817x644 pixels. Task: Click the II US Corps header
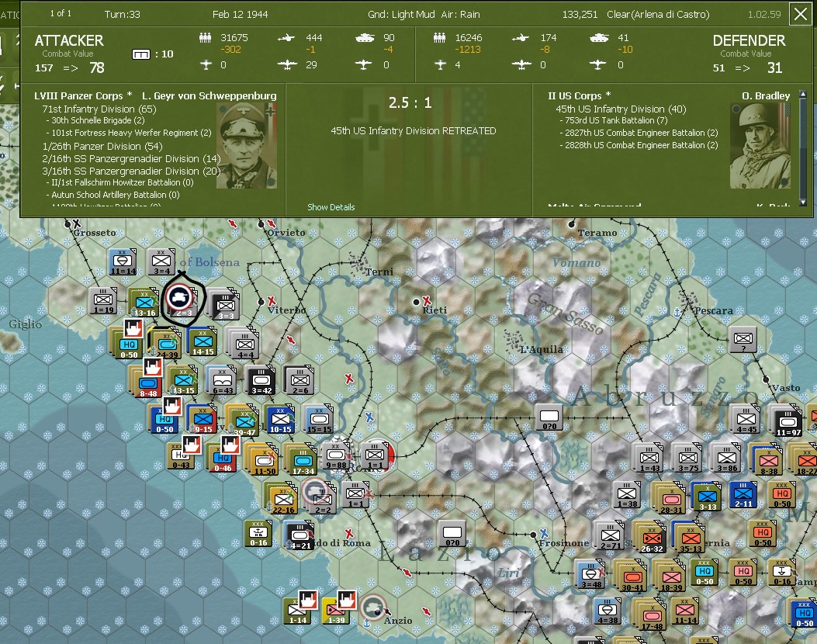(x=579, y=96)
